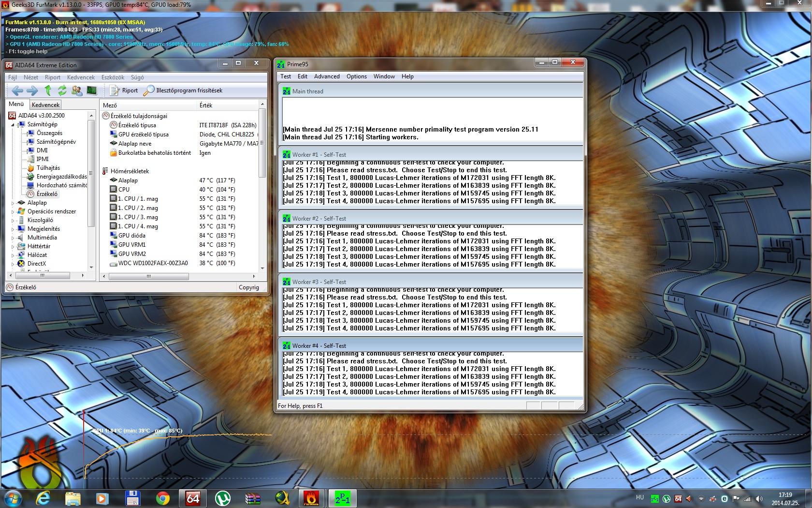The width and height of the screenshot is (812, 508).
Task: Open Internet Explorer from the taskbar
Action: click(43, 498)
